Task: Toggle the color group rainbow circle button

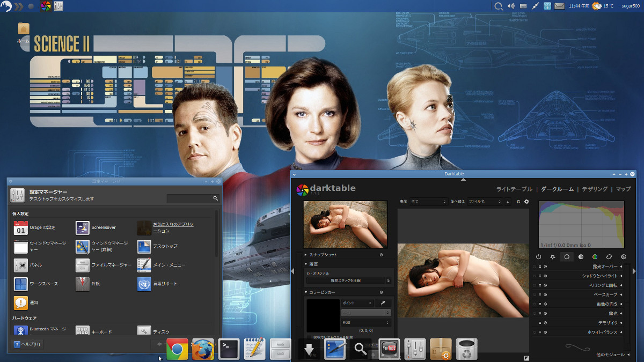Action: [x=595, y=257]
